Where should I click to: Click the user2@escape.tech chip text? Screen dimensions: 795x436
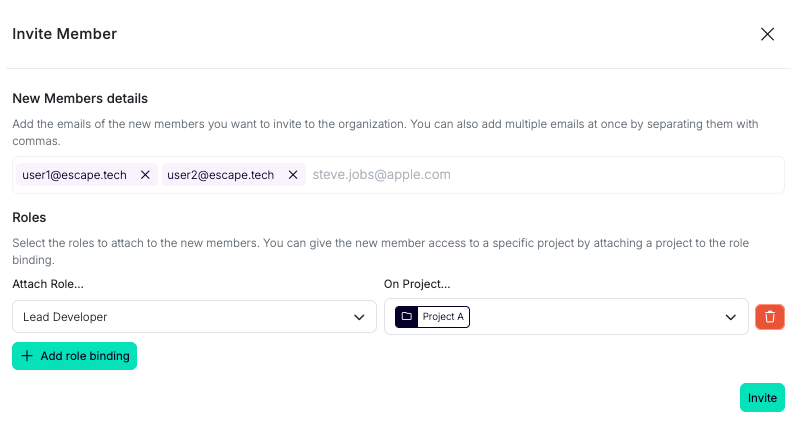pyautogui.click(x=220, y=175)
